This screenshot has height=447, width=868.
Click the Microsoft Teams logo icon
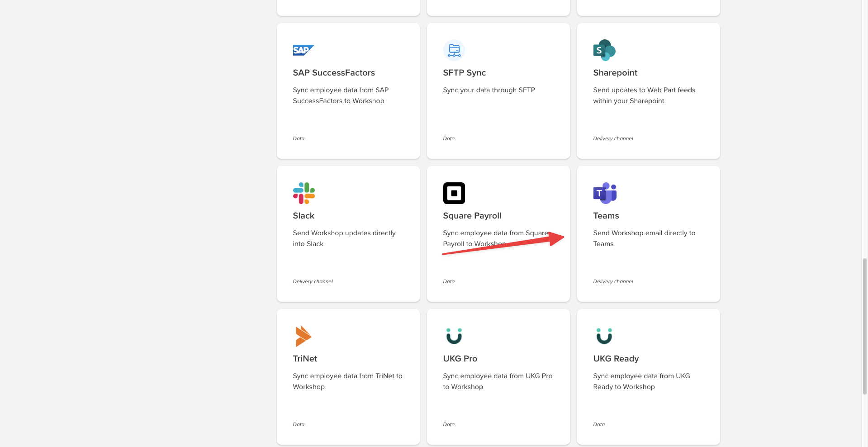click(x=605, y=193)
